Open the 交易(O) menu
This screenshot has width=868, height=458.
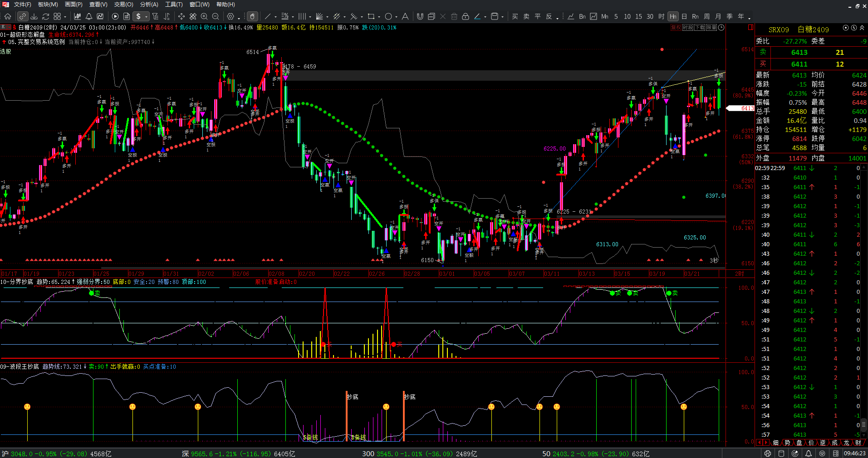click(124, 4)
